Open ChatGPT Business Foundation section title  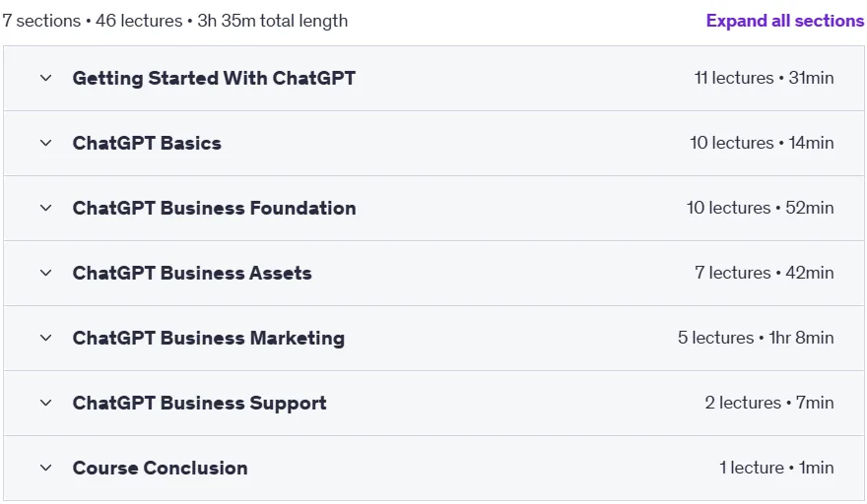coord(214,208)
